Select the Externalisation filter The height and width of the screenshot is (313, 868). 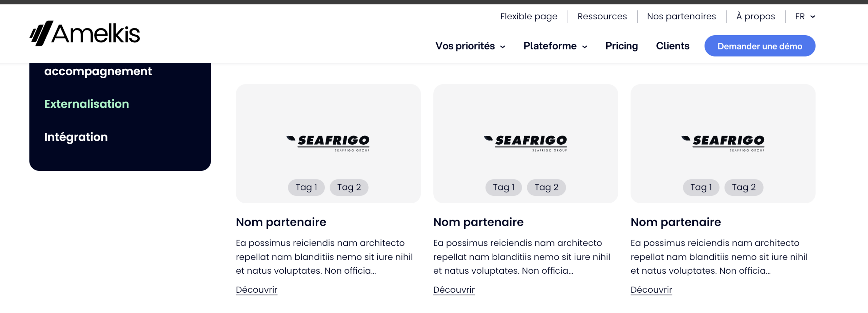pos(86,104)
